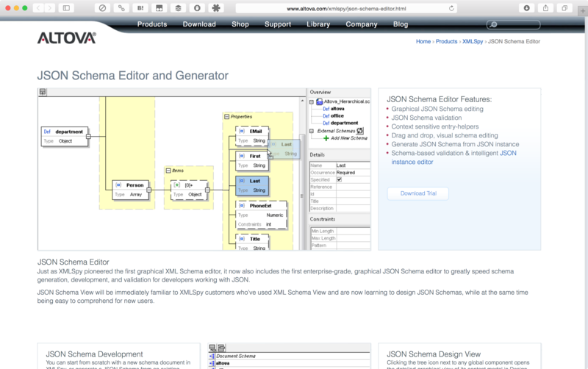Click the schema grid icon above the diagram
This screenshot has height=369, width=588.
[x=43, y=92]
